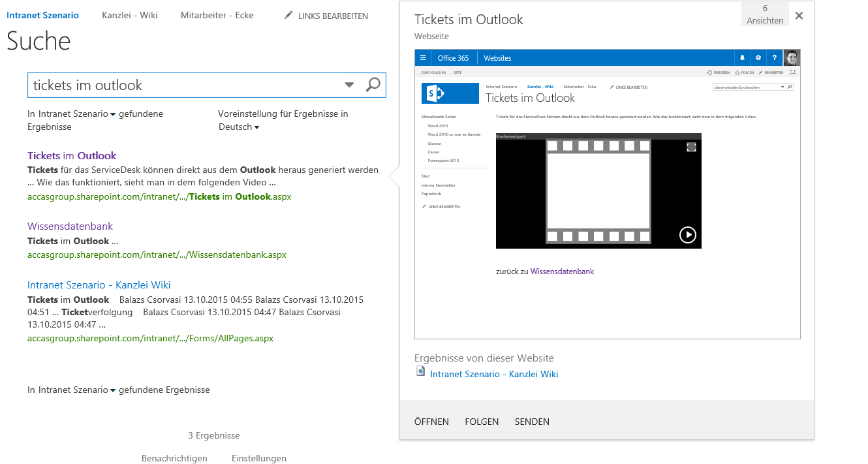Image resolution: width=868 pixels, height=464 pixels.
Task: Click Papierkorb in preview sidebar
Action: tap(432, 194)
